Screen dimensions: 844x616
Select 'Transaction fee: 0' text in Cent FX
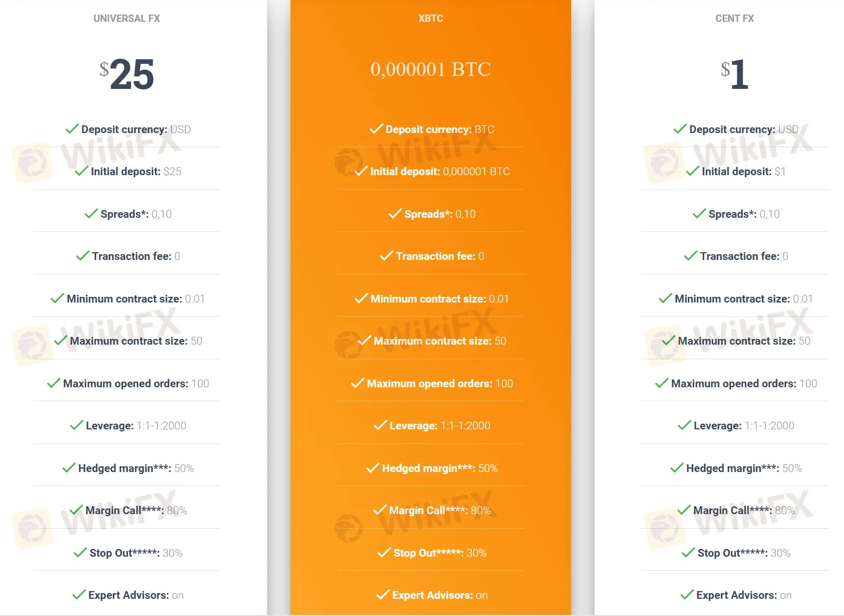pyautogui.click(x=744, y=256)
